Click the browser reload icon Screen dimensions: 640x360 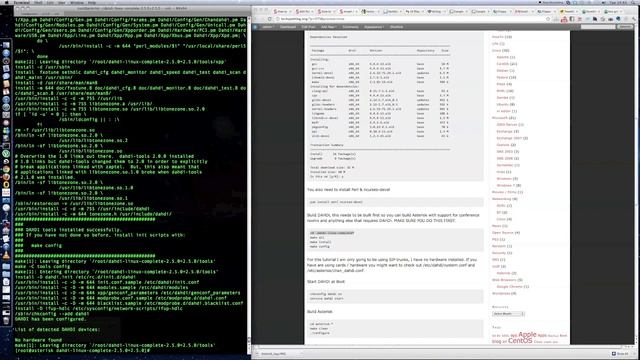tap(270, 19)
